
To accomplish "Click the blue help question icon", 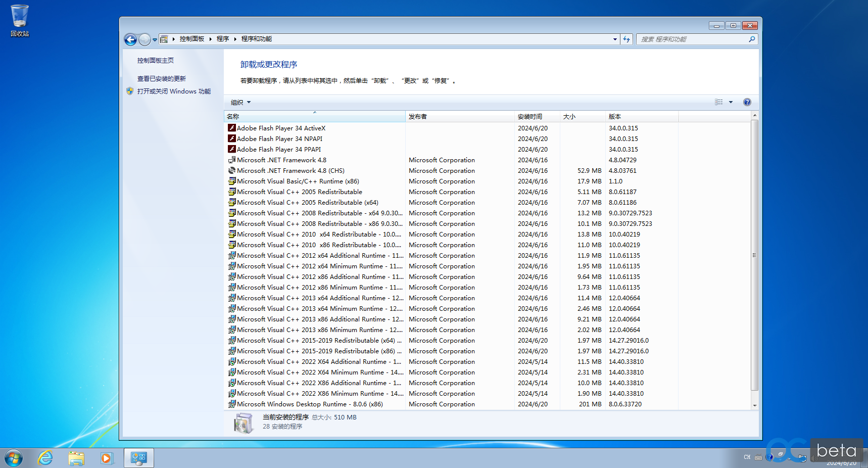I will pyautogui.click(x=747, y=102).
